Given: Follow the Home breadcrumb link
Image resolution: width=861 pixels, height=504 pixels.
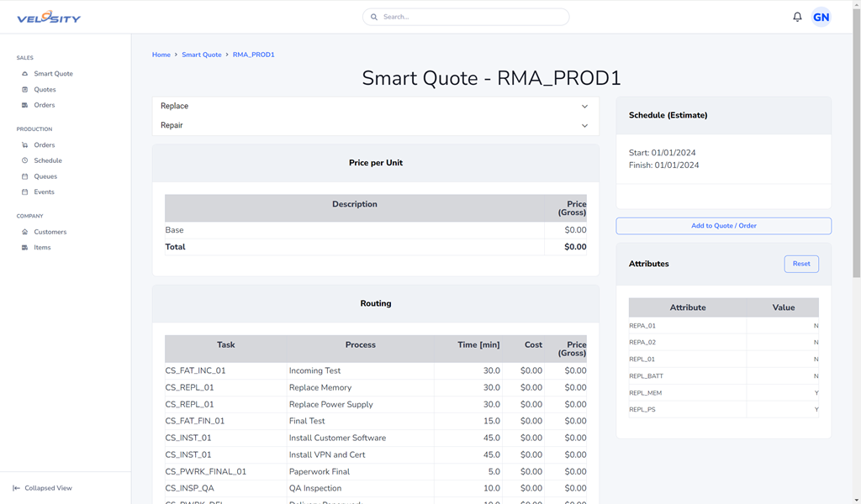Looking at the screenshot, I should coord(161,55).
